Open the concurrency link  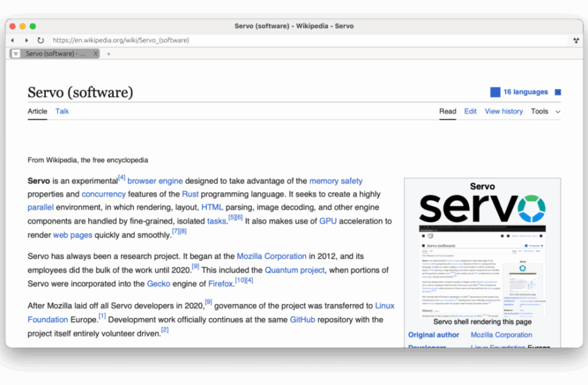103,194
